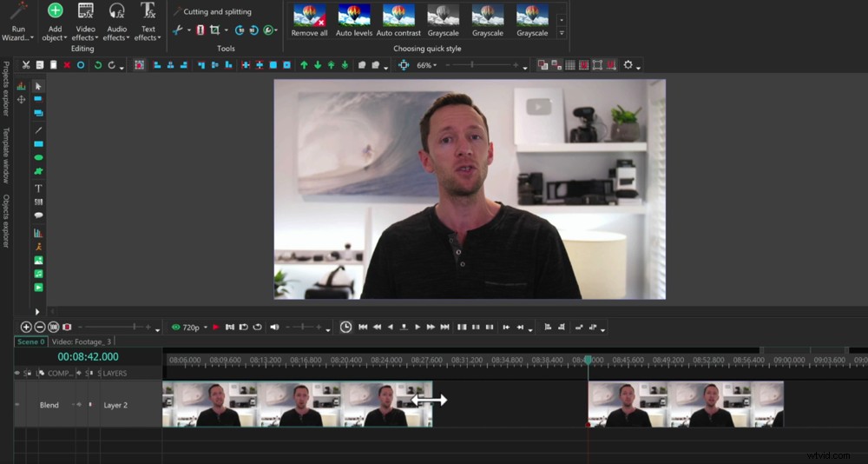Move object one layer up with green arrow

pos(304,65)
